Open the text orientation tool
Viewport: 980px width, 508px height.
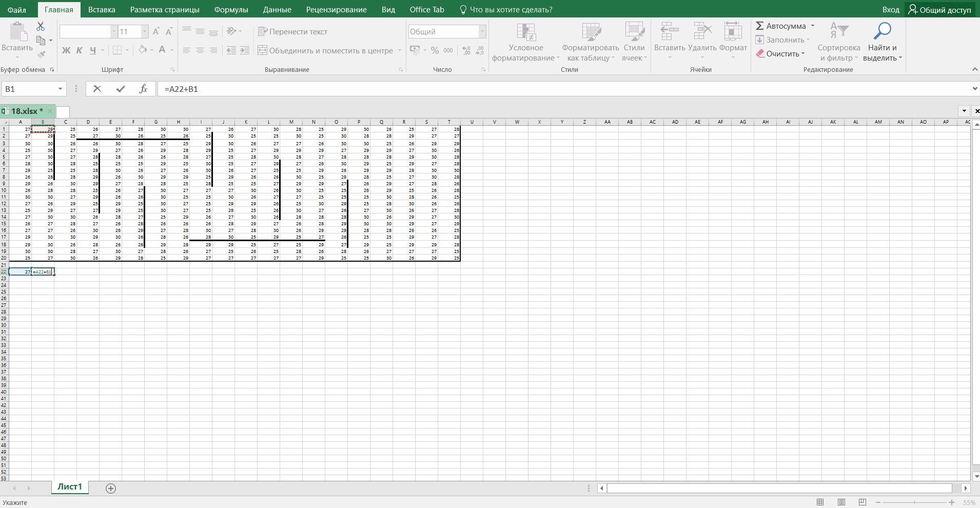click(x=231, y=31)
